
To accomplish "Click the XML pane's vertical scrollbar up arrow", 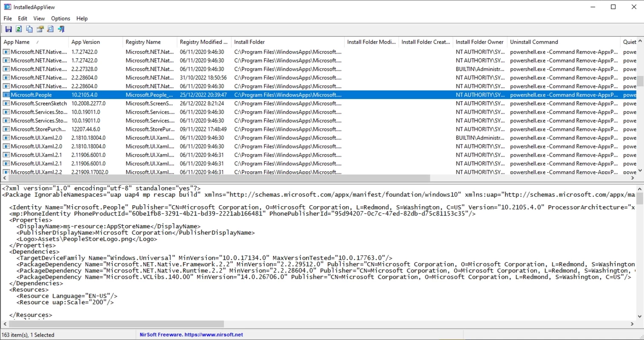I will point(640,188).
